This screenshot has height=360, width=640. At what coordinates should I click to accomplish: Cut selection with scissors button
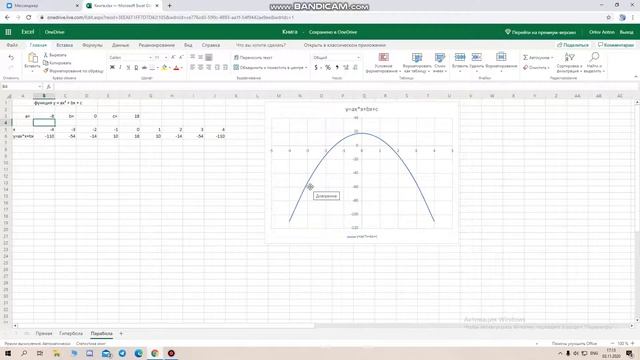coord(55,55)
